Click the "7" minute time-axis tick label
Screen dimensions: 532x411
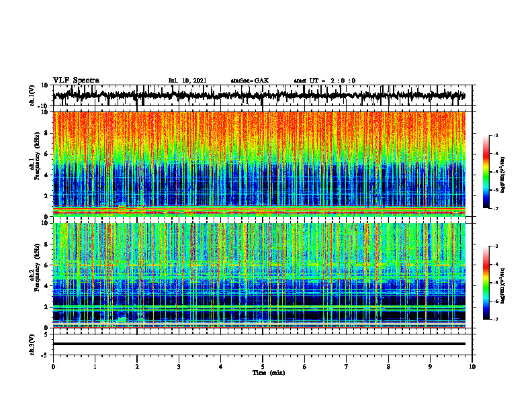coord(347,367)
